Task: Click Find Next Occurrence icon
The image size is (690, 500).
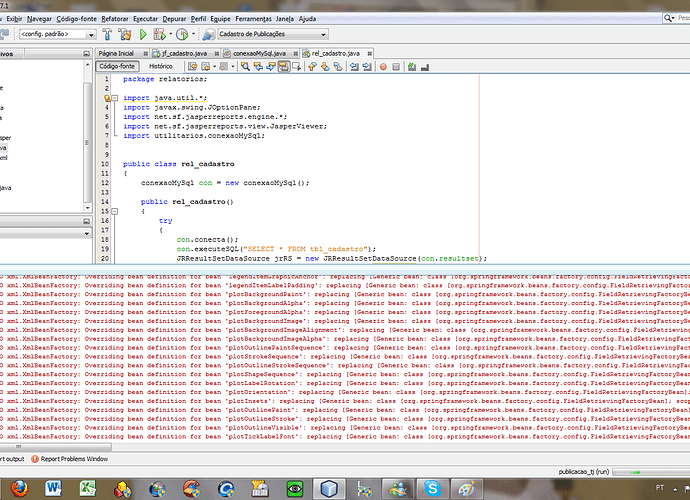Action: (271, 66)
